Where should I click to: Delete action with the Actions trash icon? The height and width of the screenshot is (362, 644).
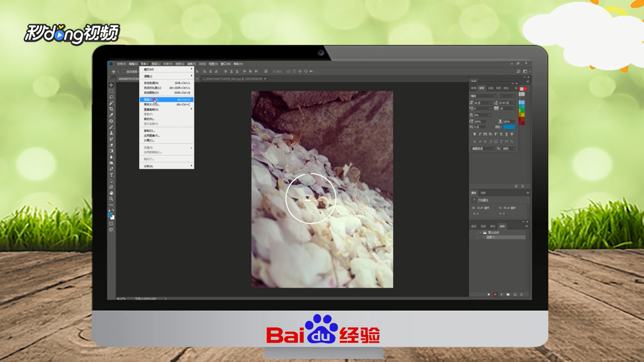pyautogui.click(x=521, y=294)
